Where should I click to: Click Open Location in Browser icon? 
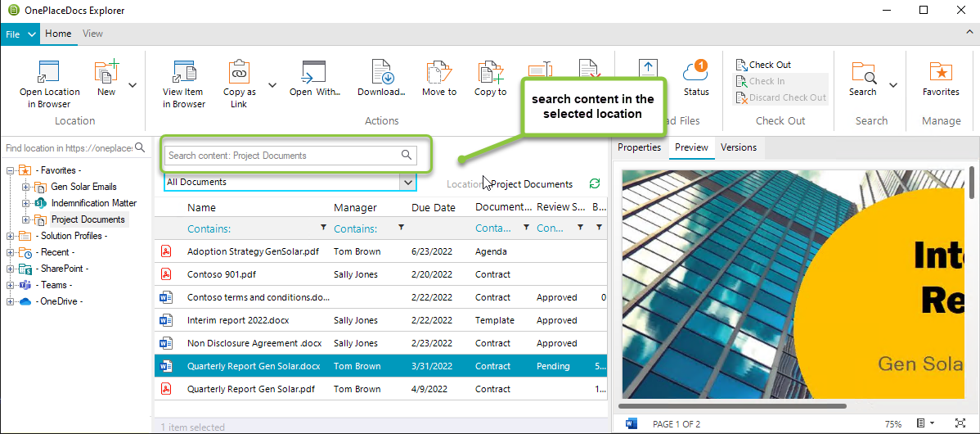pyautogui.click(x=48, y=71)
